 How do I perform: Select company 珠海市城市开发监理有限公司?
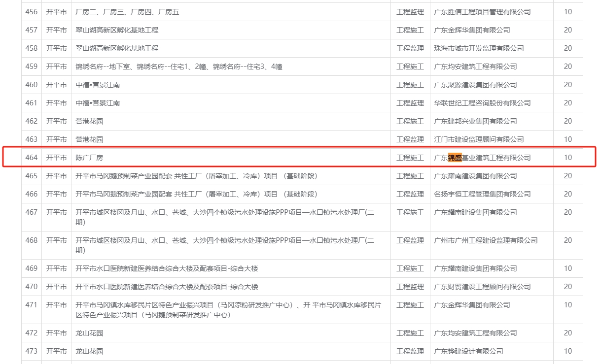pos(479,48)
